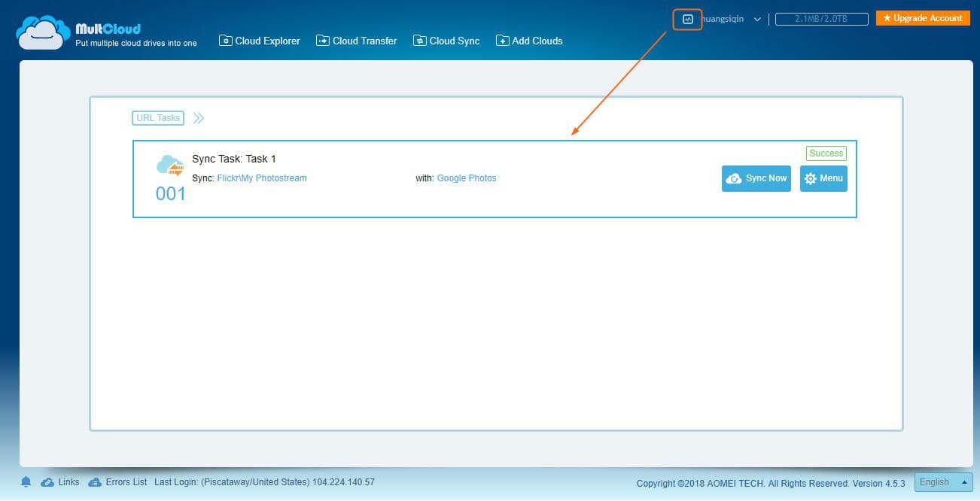Click Upgrade Account button

923,18
